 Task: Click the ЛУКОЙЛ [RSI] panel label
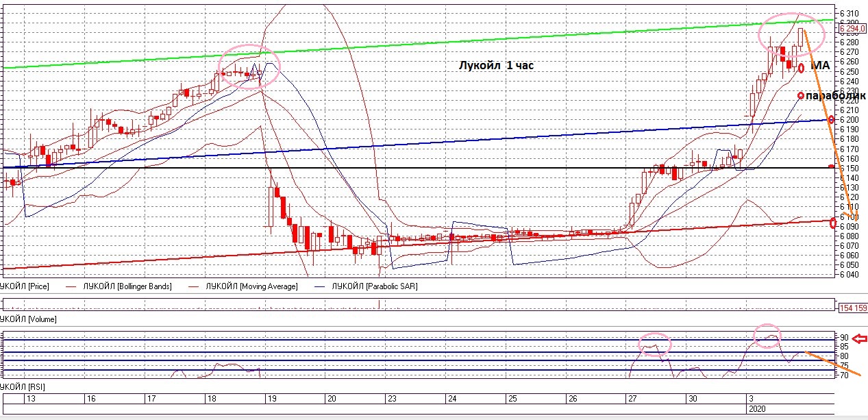click(23, 387)
